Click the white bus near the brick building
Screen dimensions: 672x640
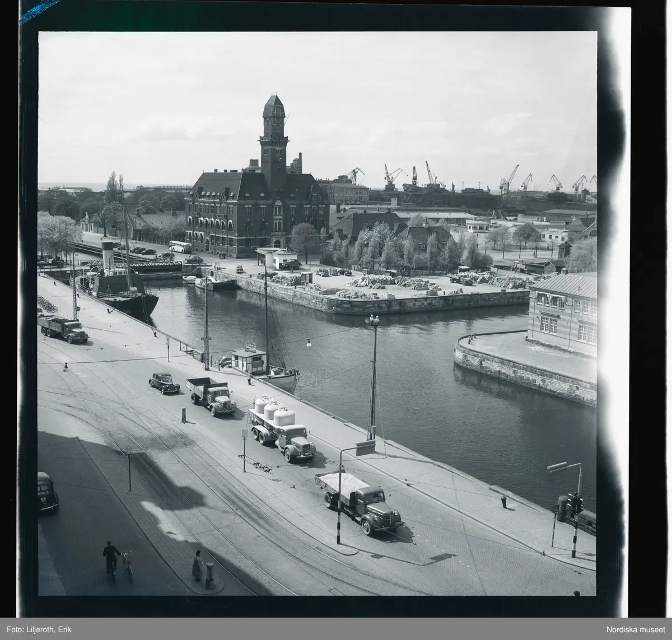pyautogui.click(x=180, y=247)
